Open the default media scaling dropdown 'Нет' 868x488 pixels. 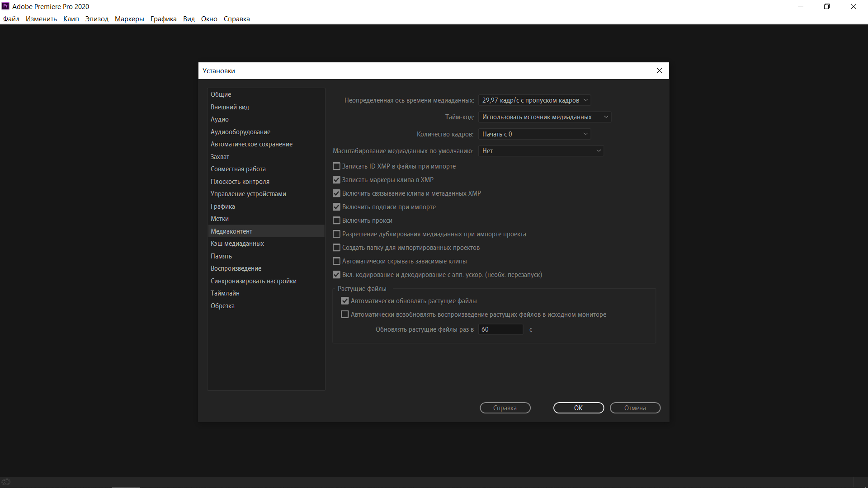tap(541, 151)
